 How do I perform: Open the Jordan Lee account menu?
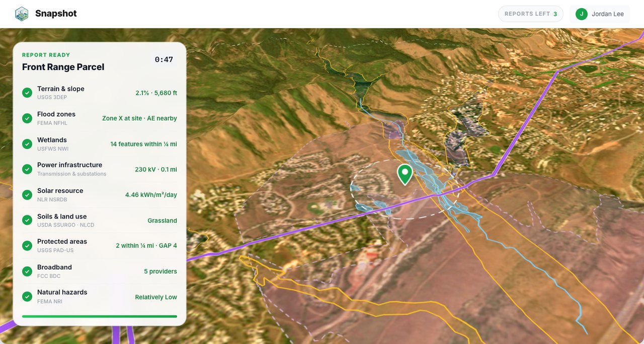600,14
